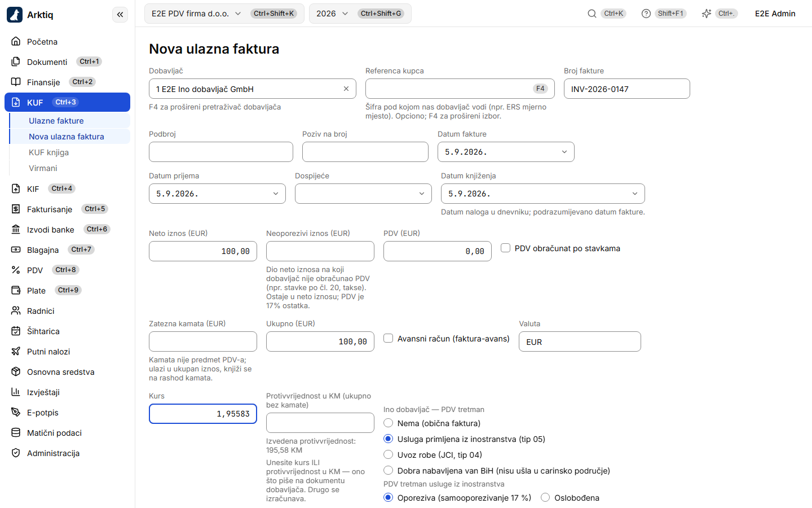The image size is (812, 508).
Task: Open Početna via the home icon
Action: point(16,41)
